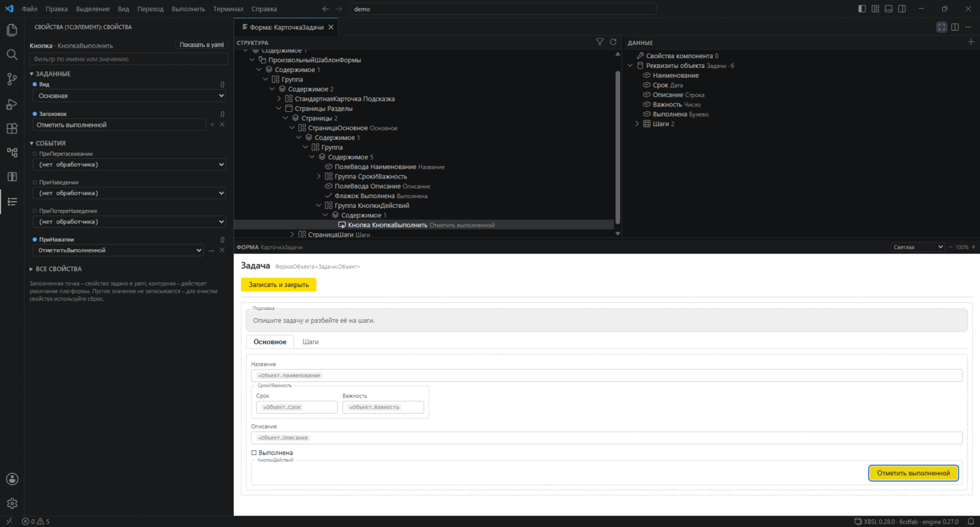Toggle the highlighted full-view icon in editor toolbar
This screenshot has height=527, width=980.
[x=941, y=27]
